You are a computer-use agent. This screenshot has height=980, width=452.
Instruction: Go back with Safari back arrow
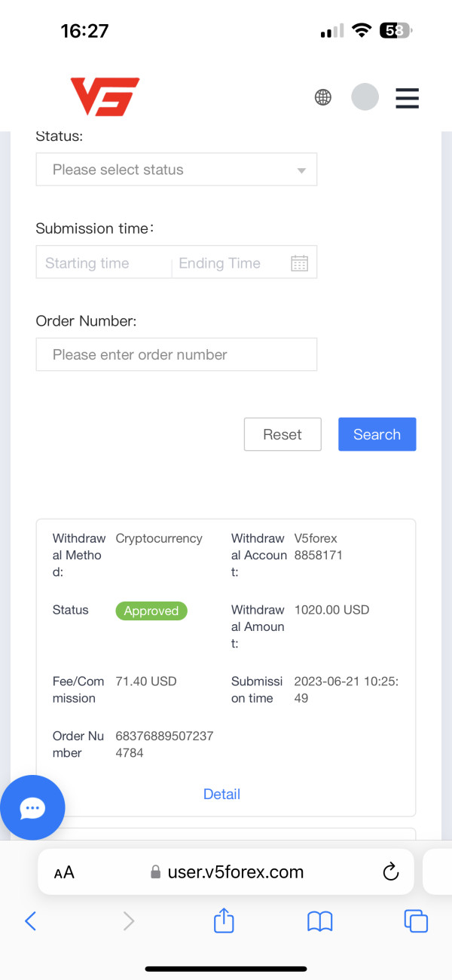31,920
